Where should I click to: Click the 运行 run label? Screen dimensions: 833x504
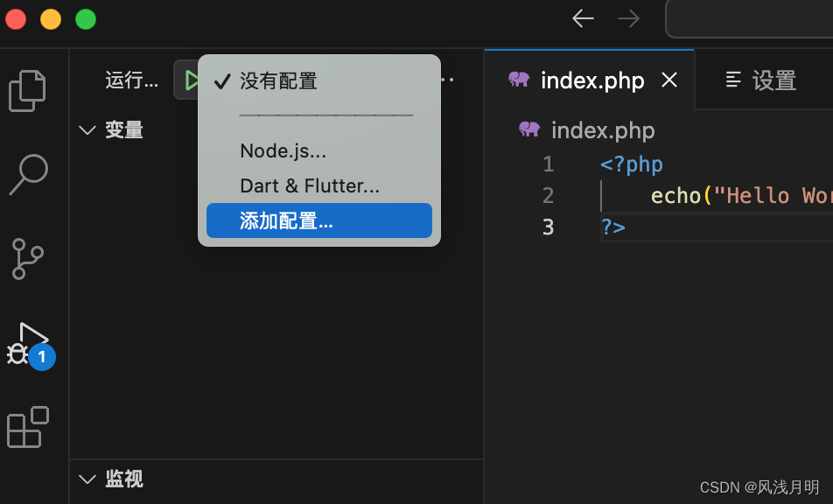(131, 80)
